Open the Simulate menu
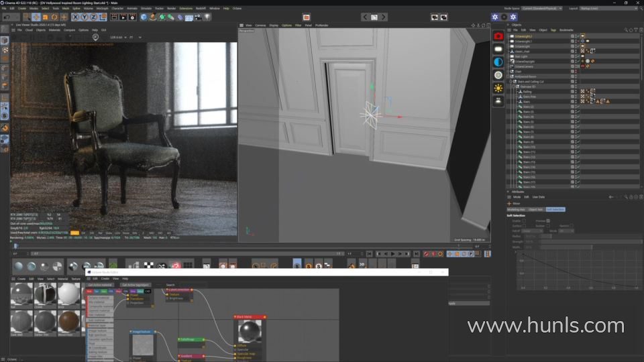 [146, 8]
